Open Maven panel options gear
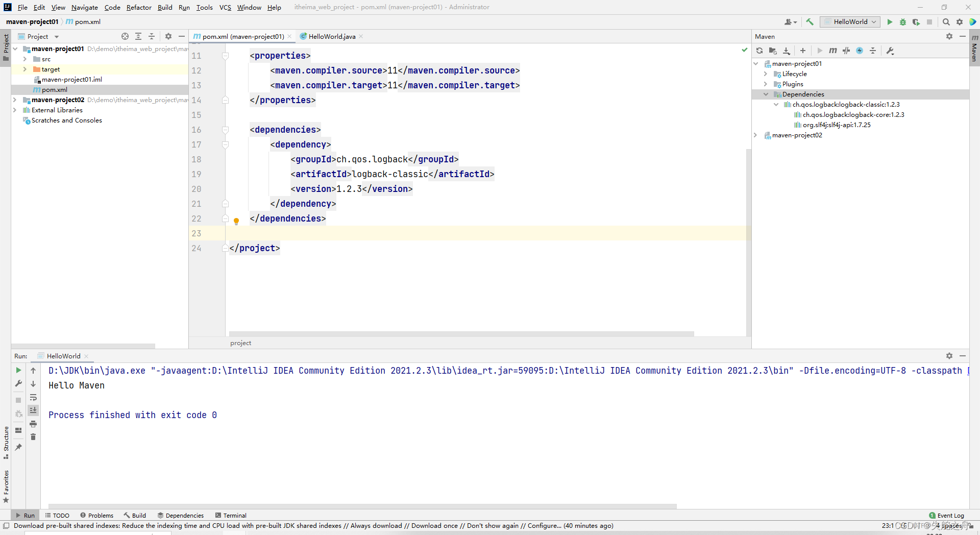 949,36
